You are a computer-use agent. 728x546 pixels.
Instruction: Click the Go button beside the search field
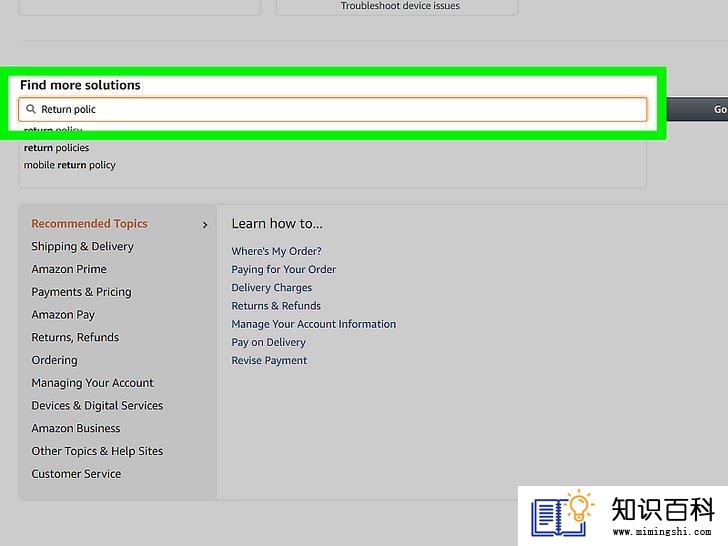coord(697,110)
